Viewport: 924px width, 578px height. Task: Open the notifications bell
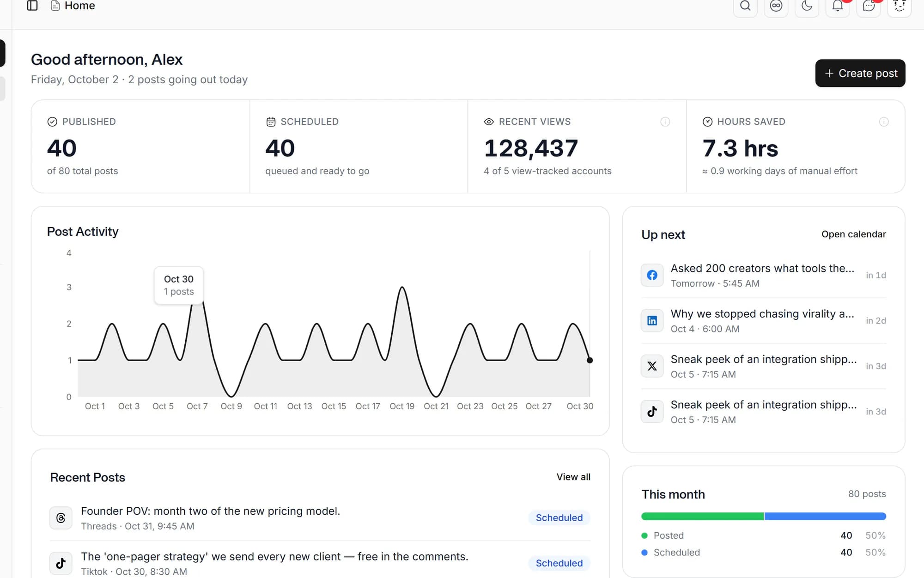coord(838,6)
